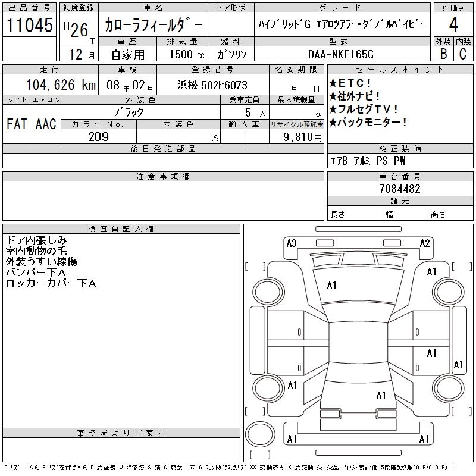Select the equipment line エアB アルミ PS PW
Screen dimensions: 476x476
368,161
